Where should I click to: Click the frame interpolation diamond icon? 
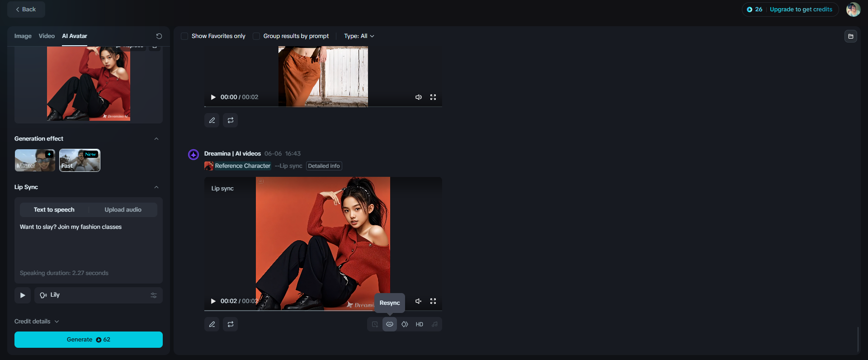[405, 324]
